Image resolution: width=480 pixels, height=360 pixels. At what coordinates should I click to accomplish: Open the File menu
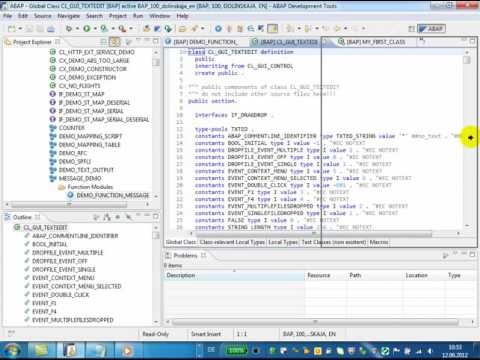pyautogui.click(x=8, y=16)
